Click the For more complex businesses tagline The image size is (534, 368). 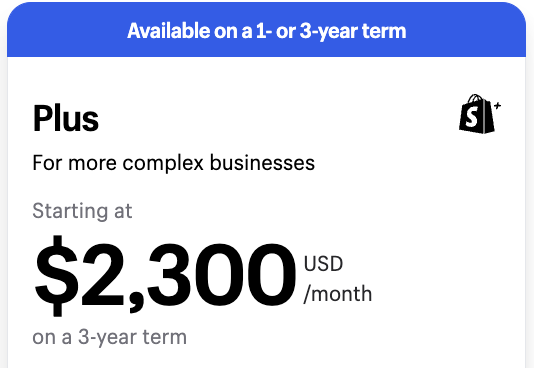pyautogui.click(x=174, y=163)
